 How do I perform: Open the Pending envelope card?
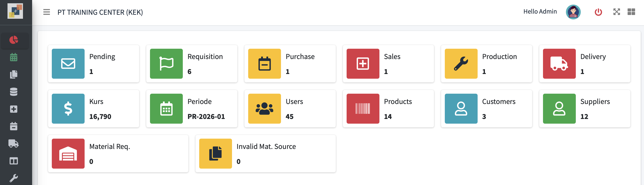[93, 64]
